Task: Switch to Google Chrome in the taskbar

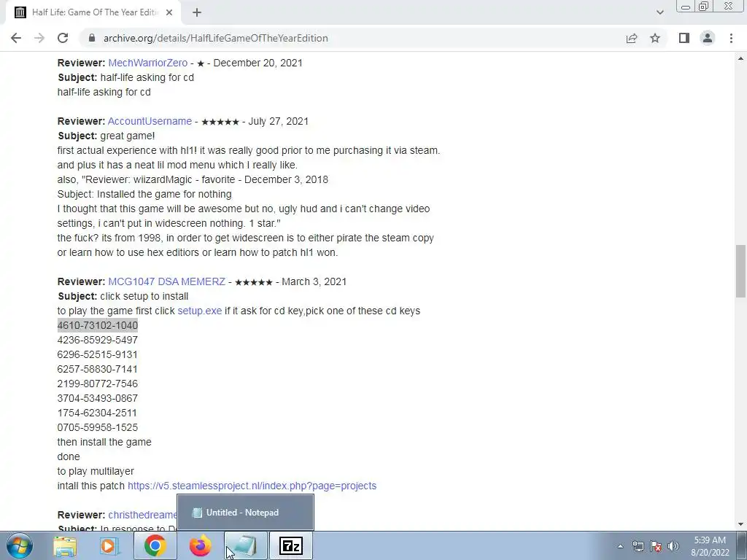Action: [155, 545]
